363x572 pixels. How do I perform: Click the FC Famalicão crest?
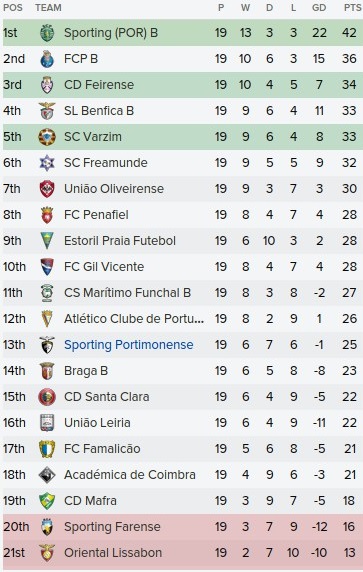pos(47,449)
